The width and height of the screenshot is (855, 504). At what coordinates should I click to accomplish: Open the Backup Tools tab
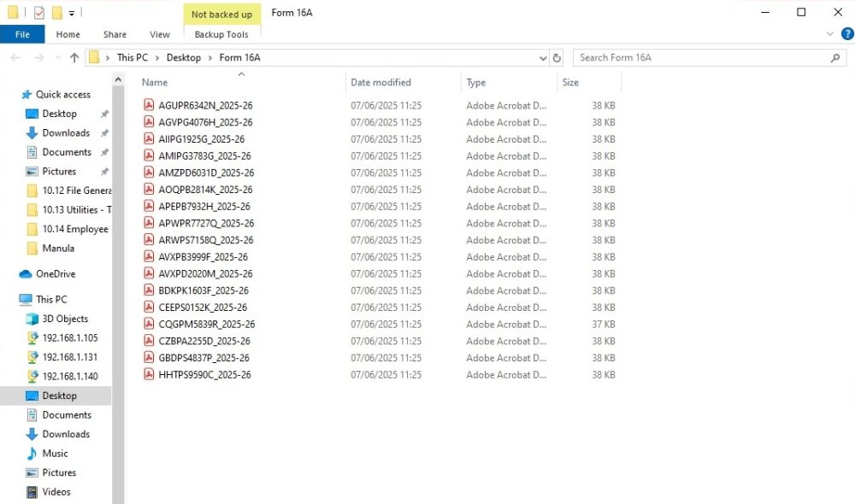coord(221,34)
